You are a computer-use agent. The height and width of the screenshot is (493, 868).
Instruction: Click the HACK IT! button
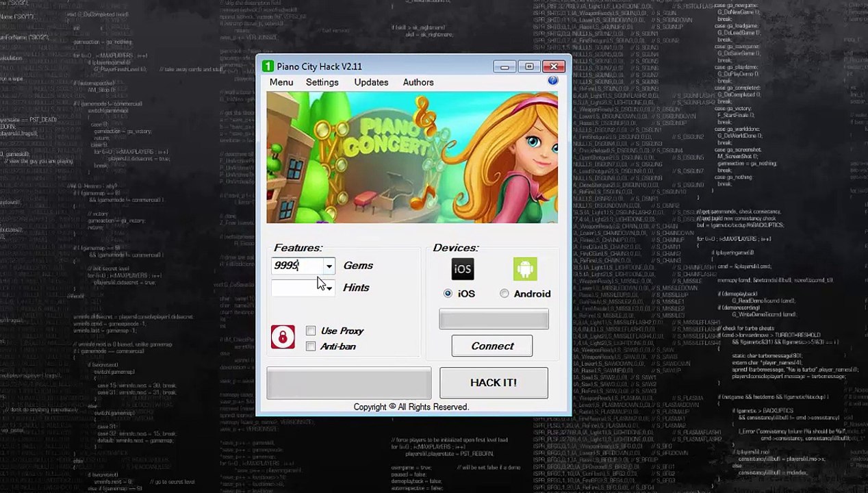click(494, 383)
